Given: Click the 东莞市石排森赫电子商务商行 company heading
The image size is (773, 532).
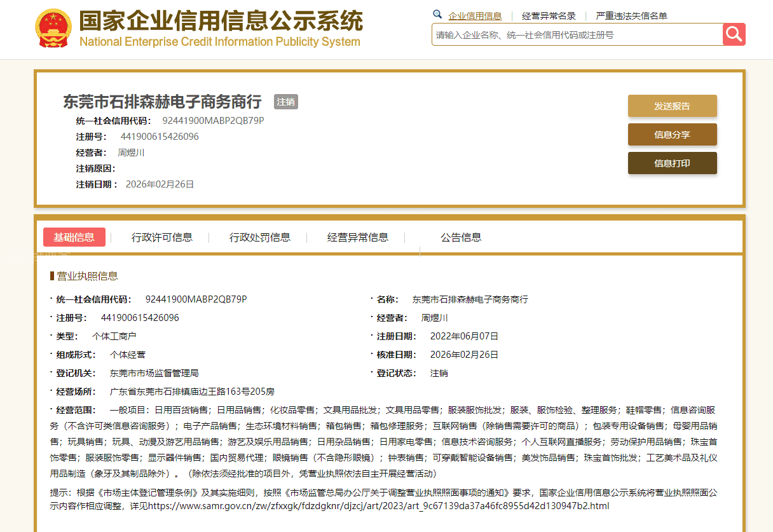Looking at the screenshot, I should pos(162,102).
